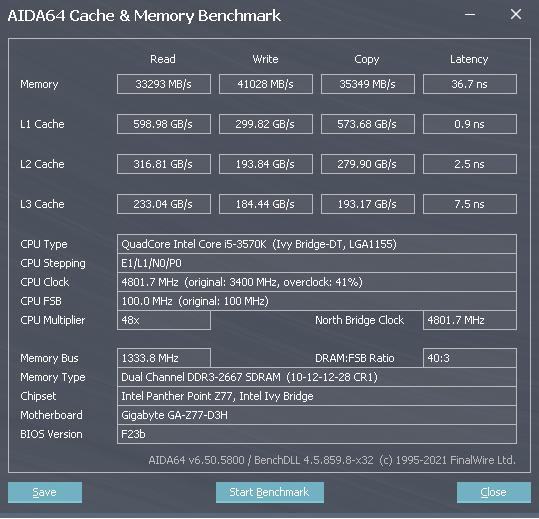The height and width of the screenshot is (519, 539).
Task: Select L2 Cache latency 2.5 ns
Action: coord(470,164)
